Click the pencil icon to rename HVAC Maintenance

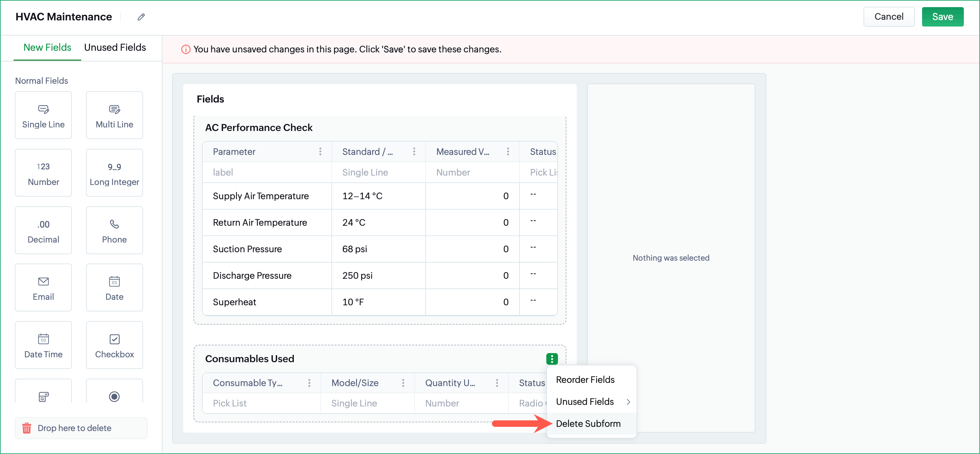pyautogui.click(x=141, y=17)
